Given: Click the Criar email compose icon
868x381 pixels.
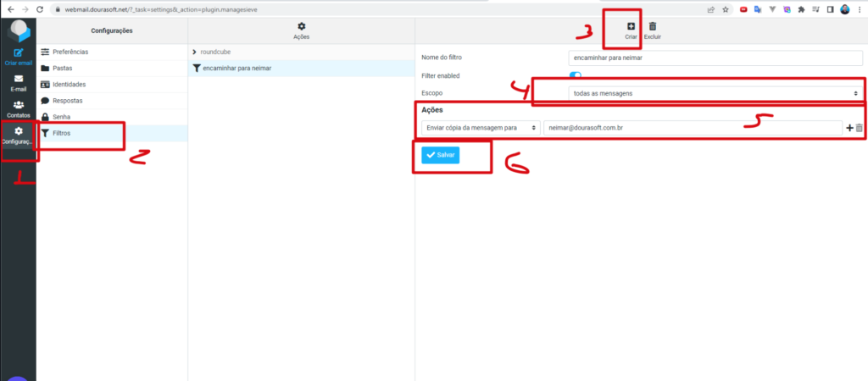Looking at the screenshot, I should (x=19, y=54).
